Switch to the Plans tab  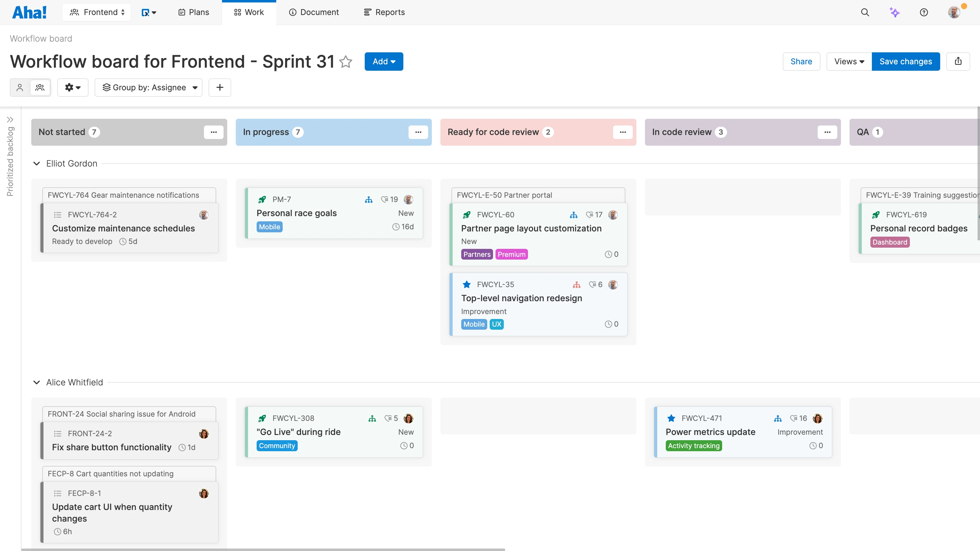[x=193, y=12]
